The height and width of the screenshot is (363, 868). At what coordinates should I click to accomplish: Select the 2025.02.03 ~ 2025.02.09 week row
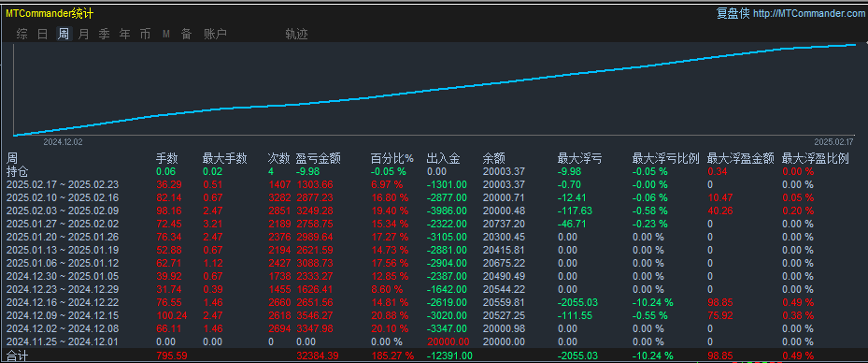pos(434,211)
